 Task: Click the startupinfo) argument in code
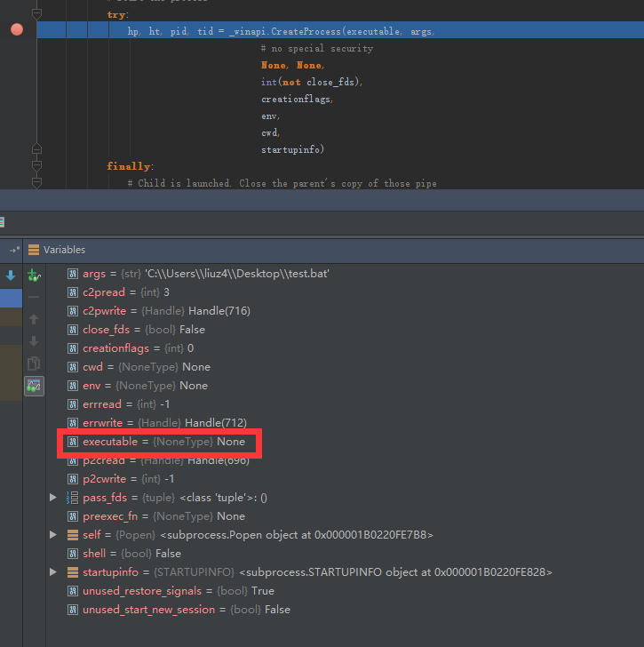292,149
